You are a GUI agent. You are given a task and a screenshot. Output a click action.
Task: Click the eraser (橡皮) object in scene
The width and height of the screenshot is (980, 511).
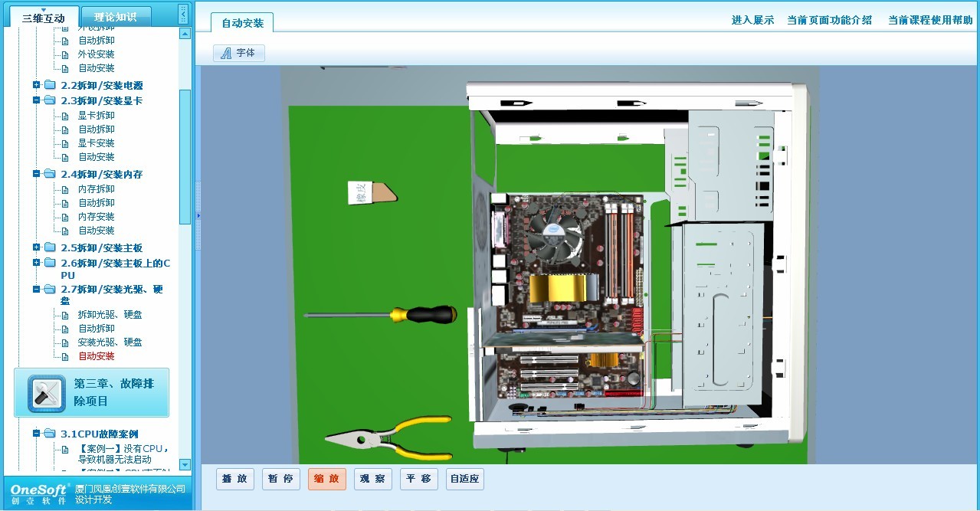coord(372,192)
